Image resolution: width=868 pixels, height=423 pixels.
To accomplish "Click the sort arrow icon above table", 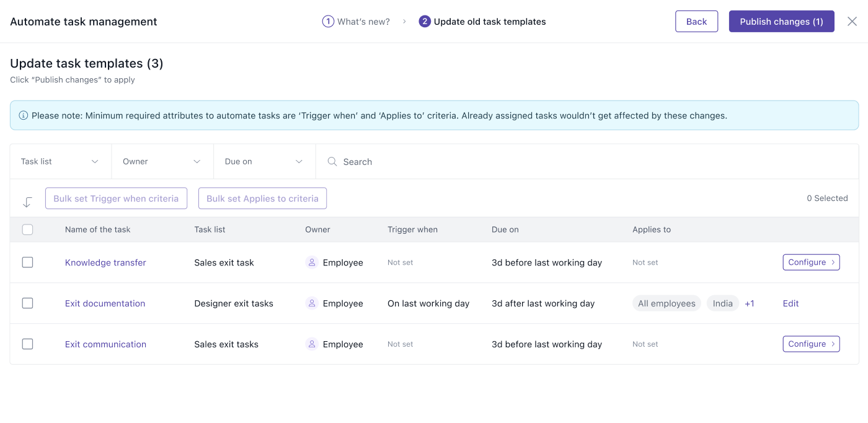I will (x=27, y=202).
